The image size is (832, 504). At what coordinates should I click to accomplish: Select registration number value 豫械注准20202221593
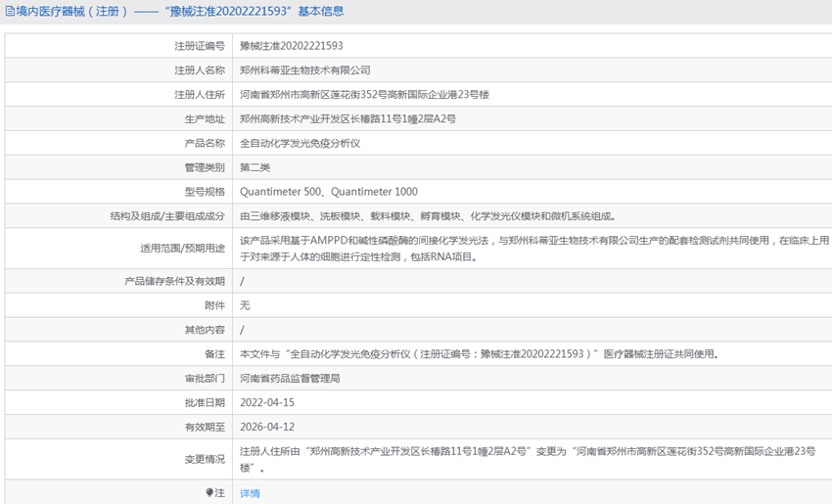pyautogui.click(x=292, y=46)
